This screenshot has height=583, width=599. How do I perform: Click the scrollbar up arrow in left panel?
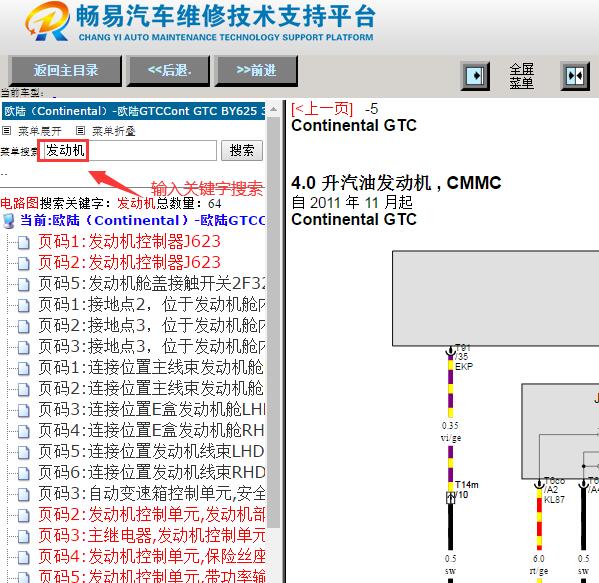pyautogui.click(x=274, y=109)
